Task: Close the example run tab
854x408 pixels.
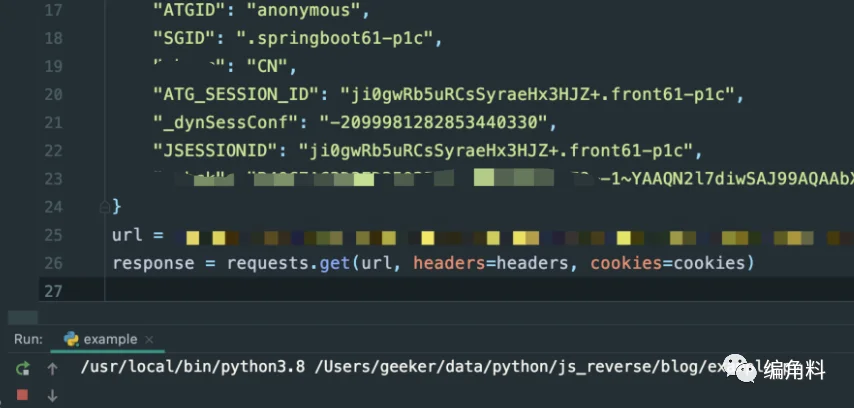Action: point(149,339)
